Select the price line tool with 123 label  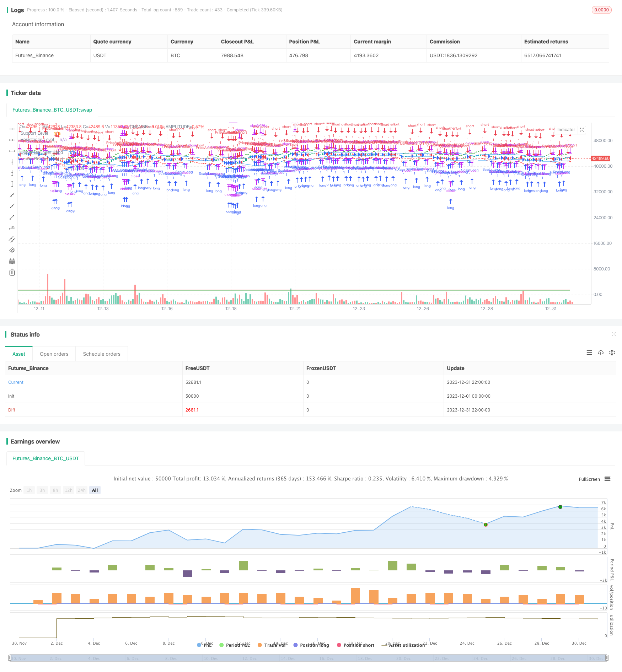(x=12, y=228)
